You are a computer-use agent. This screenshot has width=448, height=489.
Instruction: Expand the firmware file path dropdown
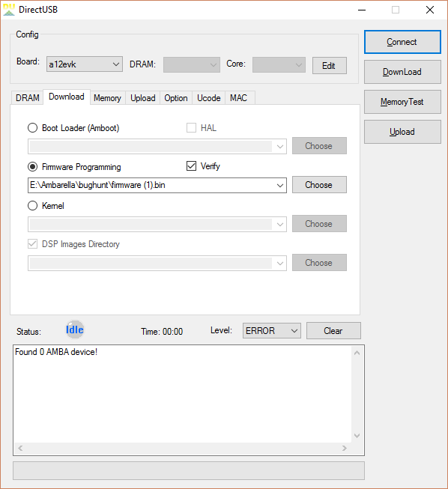pos(280,185)
